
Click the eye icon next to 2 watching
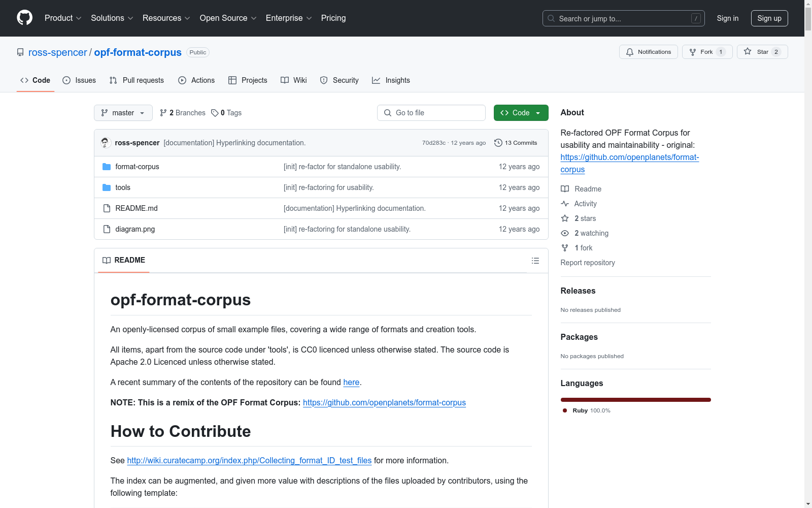(x=565, y=233)
